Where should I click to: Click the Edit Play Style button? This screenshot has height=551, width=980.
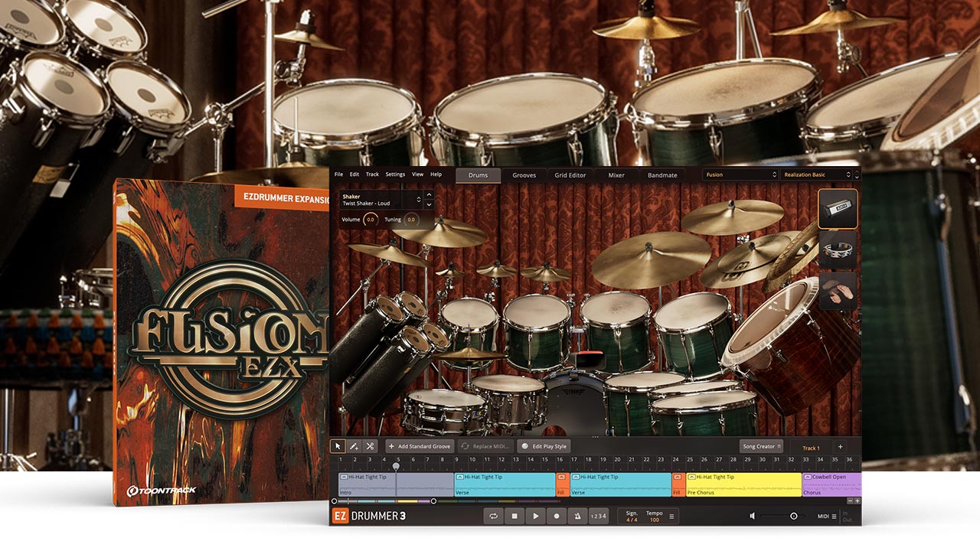(544, 446)
